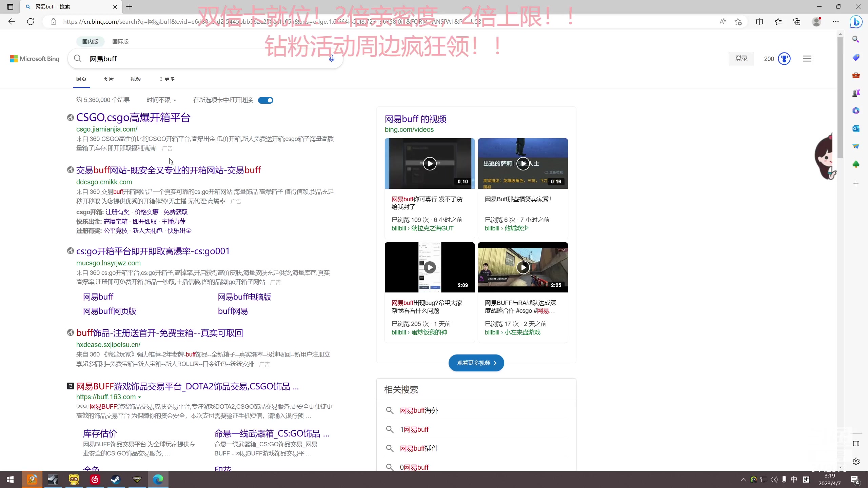Open Shopping tag icon in the sidebar
This screenshot has height=488, width=868.
coord(856,57)
